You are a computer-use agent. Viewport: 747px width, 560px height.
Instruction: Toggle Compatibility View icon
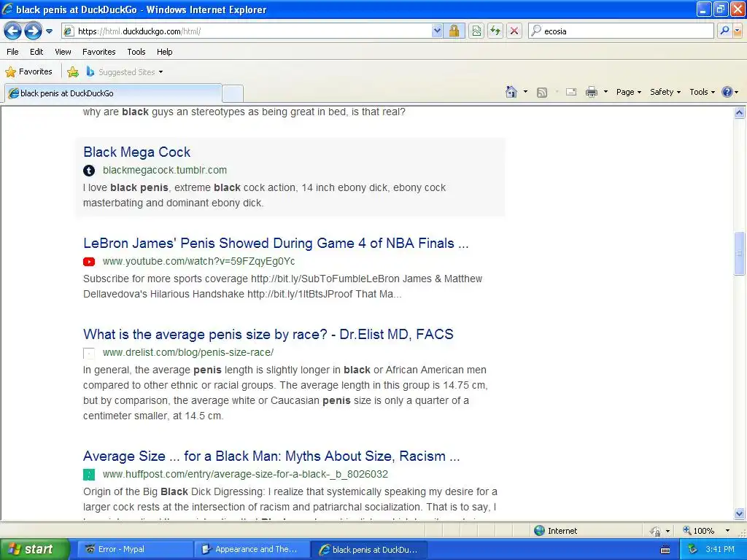(476, 31)
